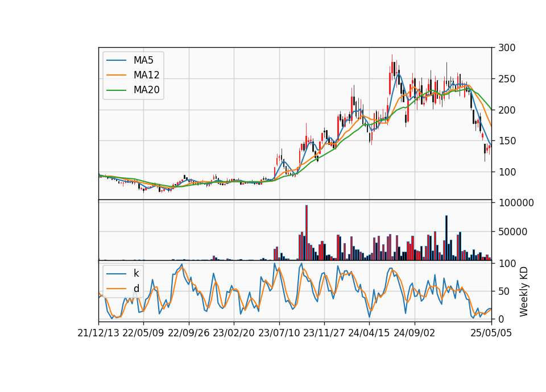Click the 23/02/20 date tick label
546x392 pixels.
point(234,333)
